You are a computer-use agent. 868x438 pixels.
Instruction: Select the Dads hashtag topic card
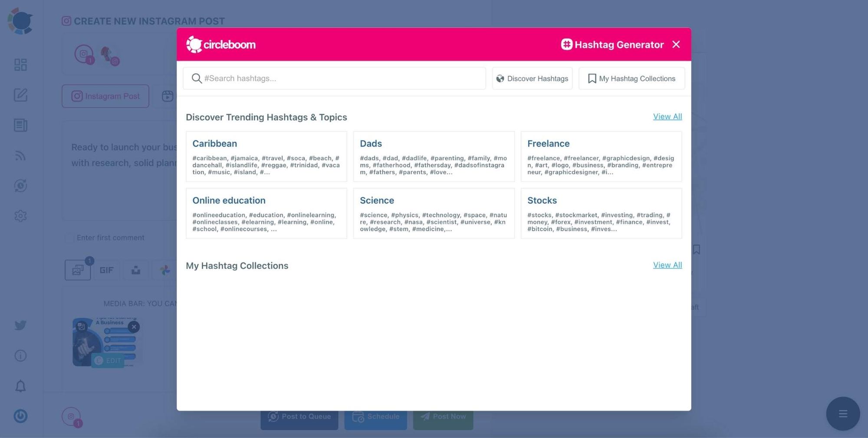[434, 157]
